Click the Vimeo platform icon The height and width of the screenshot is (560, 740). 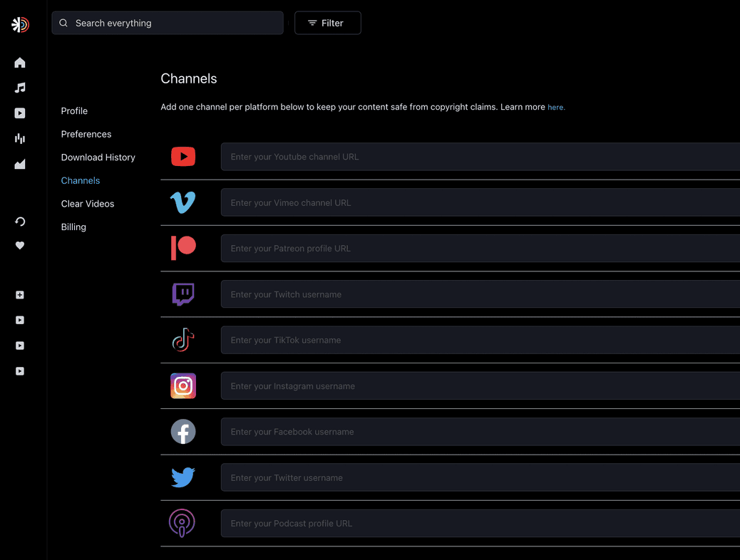(x=183, y=202)
